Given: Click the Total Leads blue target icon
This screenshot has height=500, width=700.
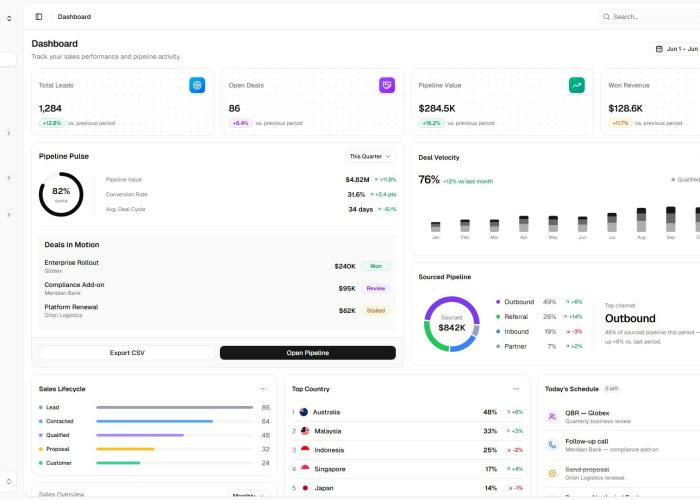Looking at the screenshot, I should [x=197, y=85].
